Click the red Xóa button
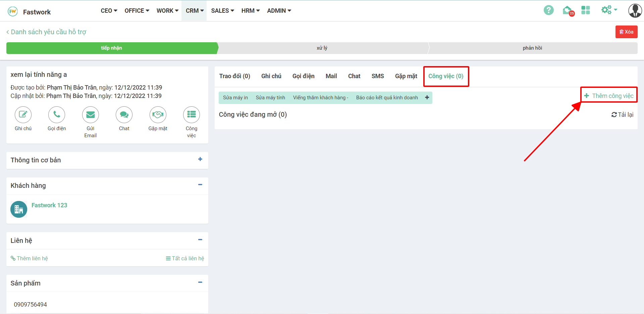The width and height of the screenshot is (644, 314). (x=626, y=32)
